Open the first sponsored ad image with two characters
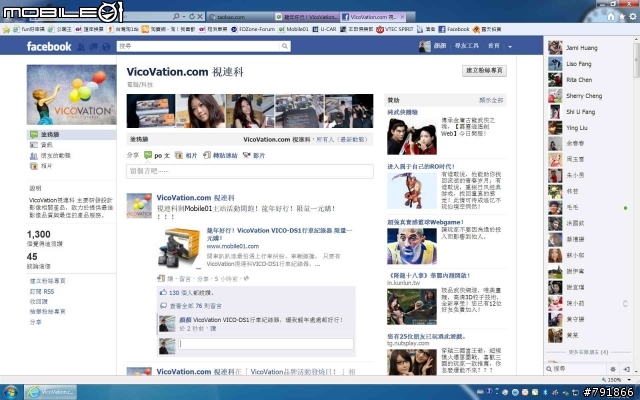Image resolution: width=640 pixels, height=400 pixels. click(412, 136)
